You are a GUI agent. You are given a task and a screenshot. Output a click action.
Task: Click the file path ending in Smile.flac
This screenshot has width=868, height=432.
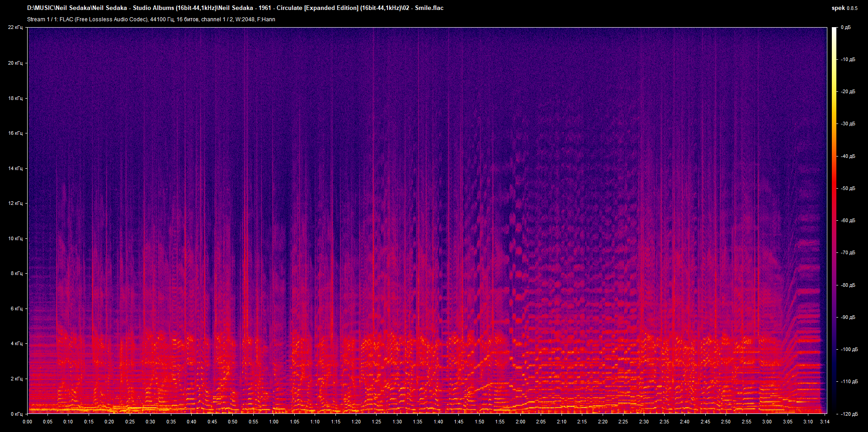click(235, 8)
